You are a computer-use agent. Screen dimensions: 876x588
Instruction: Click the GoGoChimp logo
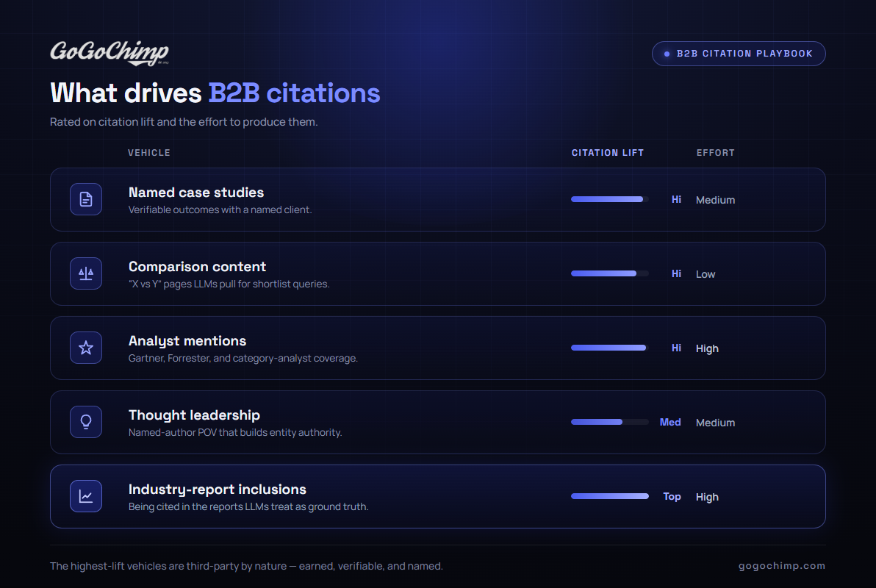(x=109, y=53)
